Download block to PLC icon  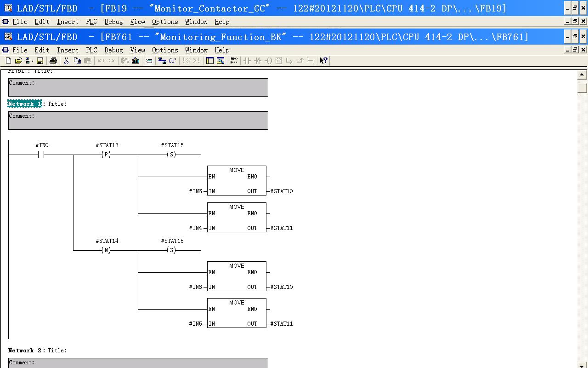coord(136,61)
